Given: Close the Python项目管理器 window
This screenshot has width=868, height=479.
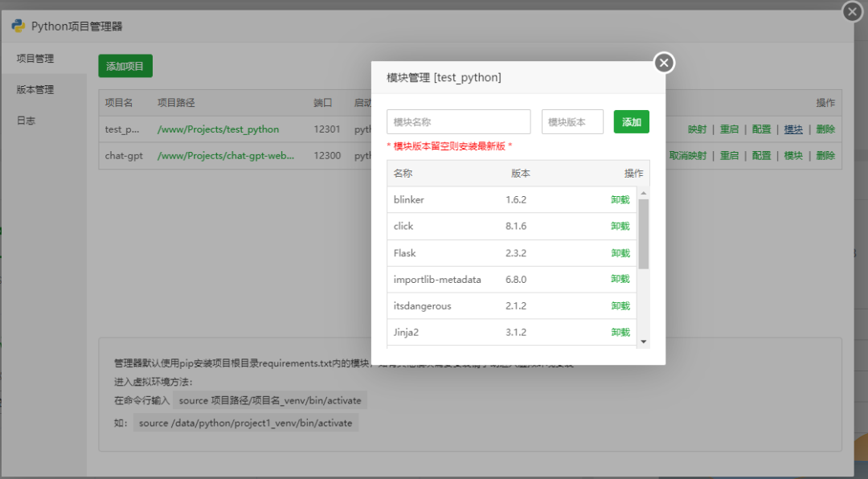Looking at the screenshot, I should tap(853, 11).
